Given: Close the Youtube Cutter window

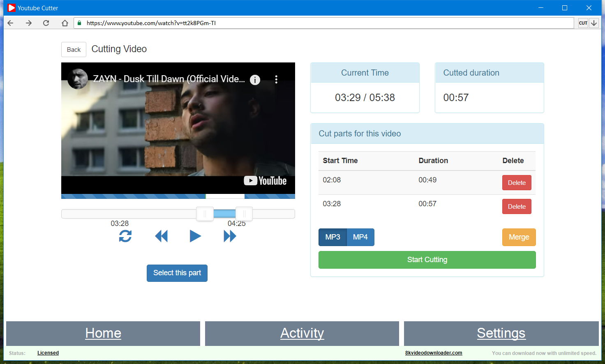Looking at the screenshot, I should click(589, 8).
